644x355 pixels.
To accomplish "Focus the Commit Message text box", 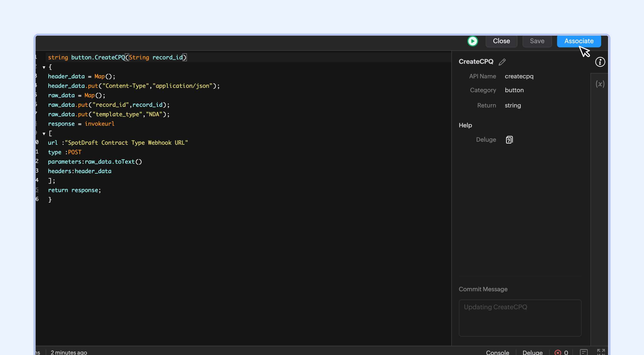I will (x=520, y=318).
